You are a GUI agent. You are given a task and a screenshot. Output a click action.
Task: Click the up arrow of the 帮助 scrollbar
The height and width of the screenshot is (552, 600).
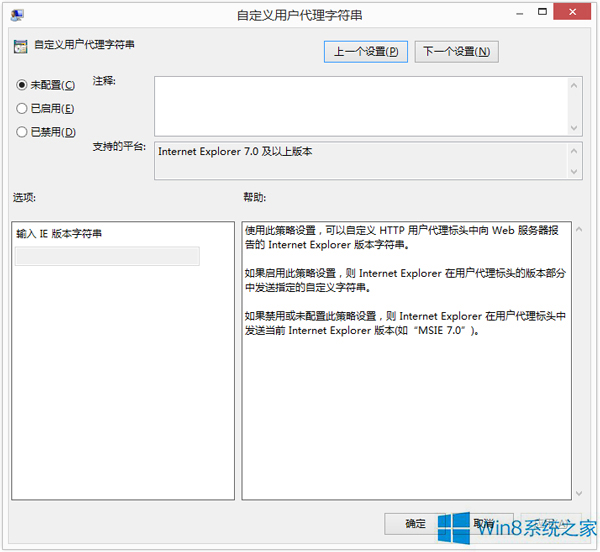pos(579,230)
